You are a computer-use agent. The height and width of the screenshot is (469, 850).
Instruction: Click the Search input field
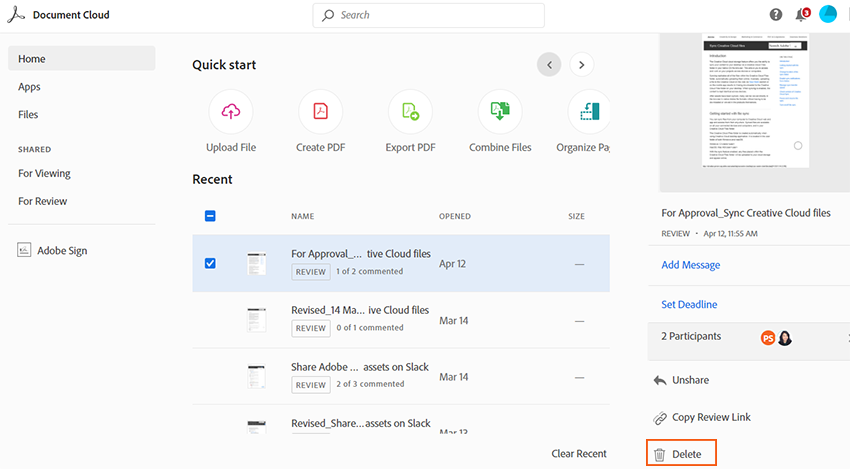coord(429,15)
